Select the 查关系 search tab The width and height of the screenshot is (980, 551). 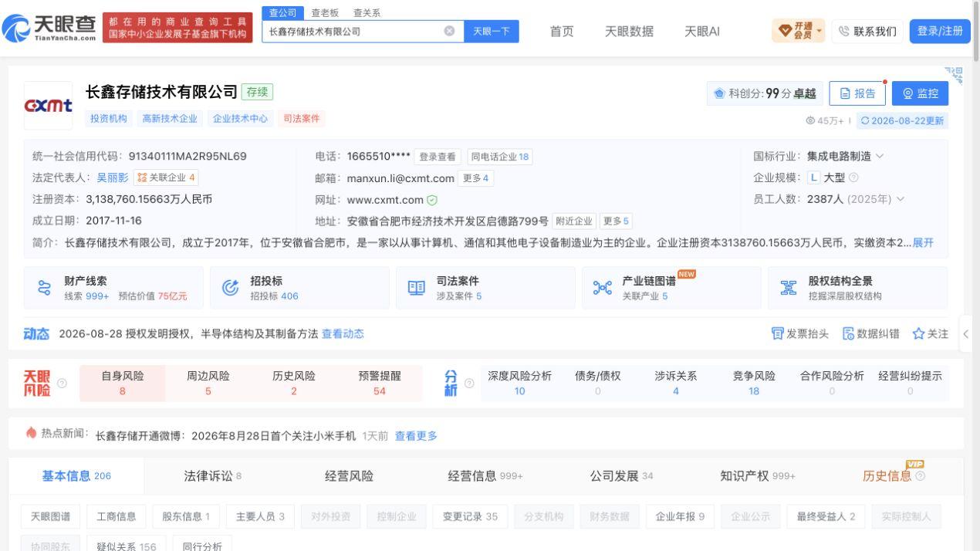pyautogui.click(x=367, y=13)
